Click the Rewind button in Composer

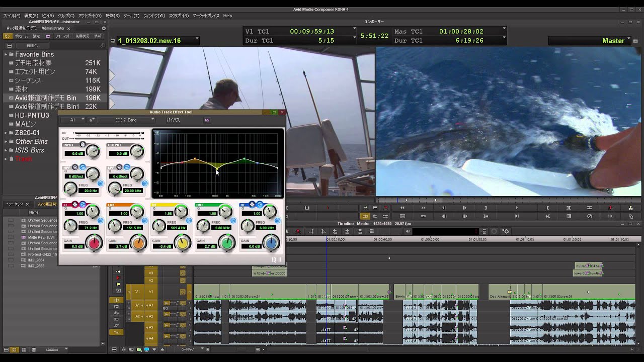[x=403, y=208]
